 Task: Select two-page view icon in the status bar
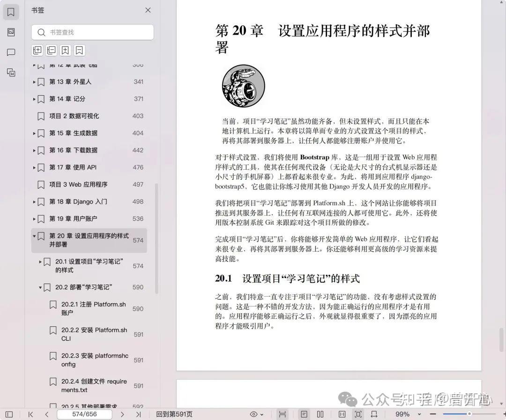(x=320, y=414)
